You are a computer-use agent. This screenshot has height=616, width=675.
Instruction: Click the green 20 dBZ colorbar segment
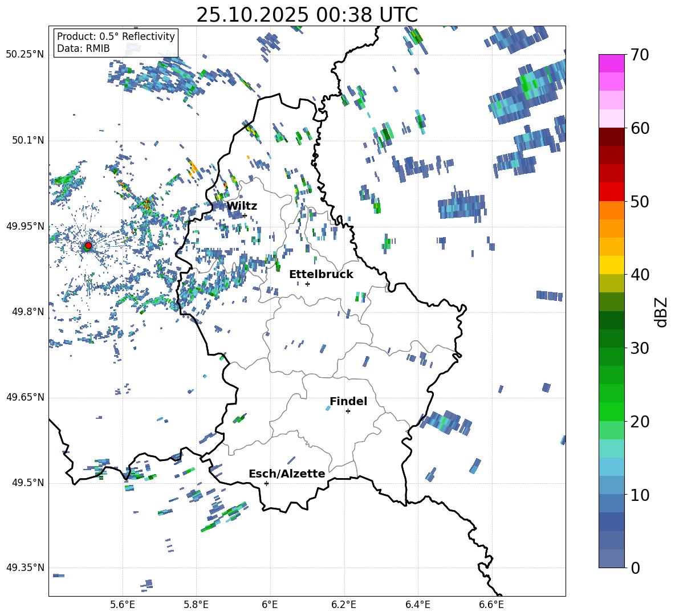click(x=611, y=411)
